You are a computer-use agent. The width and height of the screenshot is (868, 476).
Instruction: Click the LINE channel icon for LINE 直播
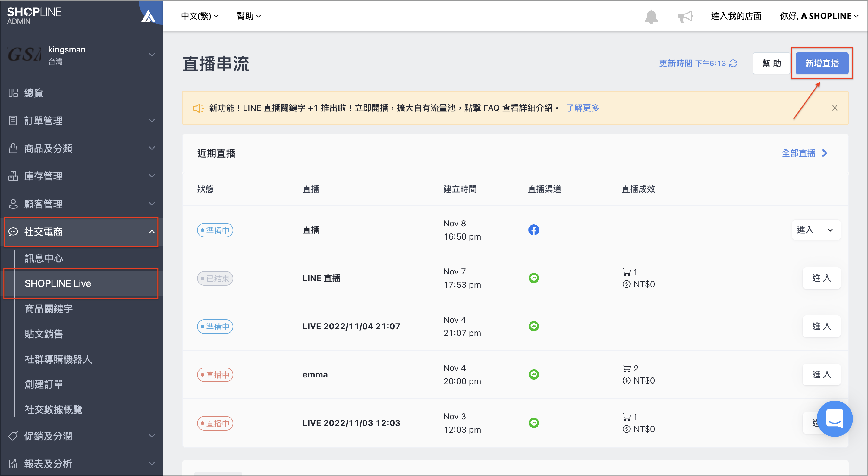(x=533, y=278)
